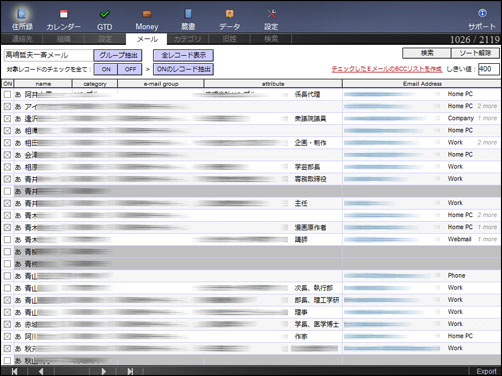502x376 pixels.
Task: Go to next record arrow
Action: (103, 371)
